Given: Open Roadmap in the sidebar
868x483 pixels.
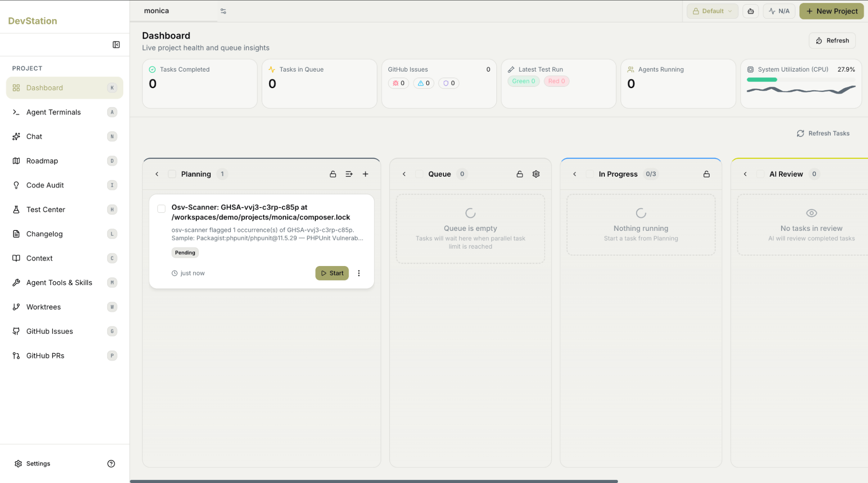Looking at the screenshot, I should click(65, 161).
